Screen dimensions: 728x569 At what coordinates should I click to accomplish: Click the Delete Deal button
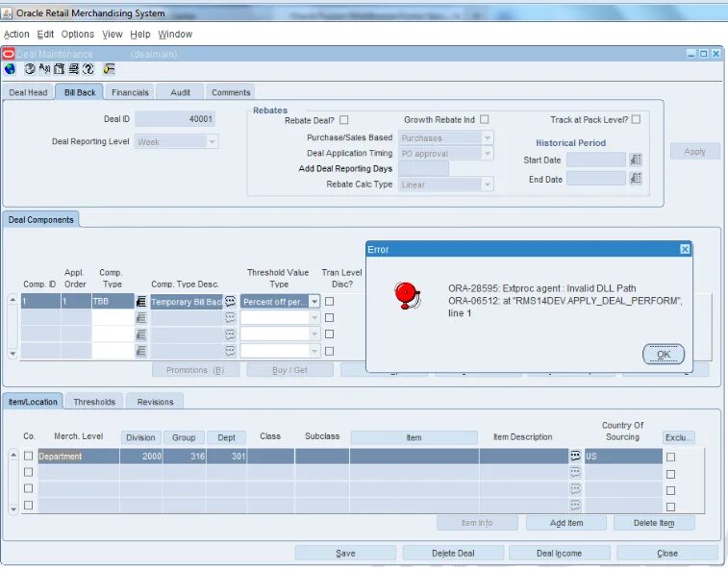(x=453, y=554)
